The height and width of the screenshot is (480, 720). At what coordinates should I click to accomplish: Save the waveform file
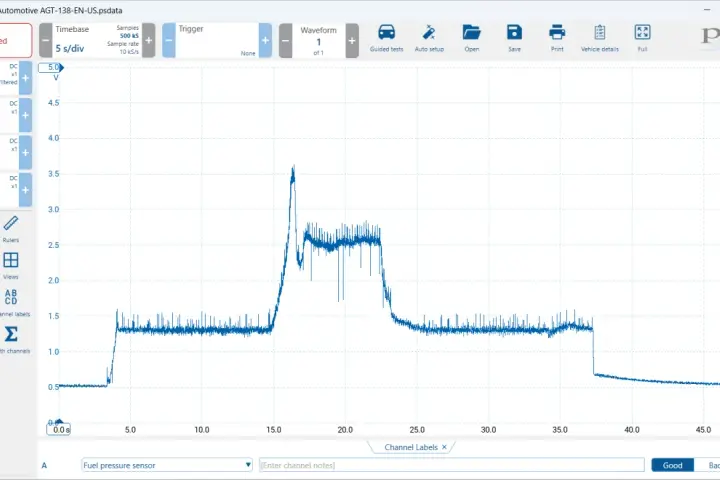[x=514, y=38]
